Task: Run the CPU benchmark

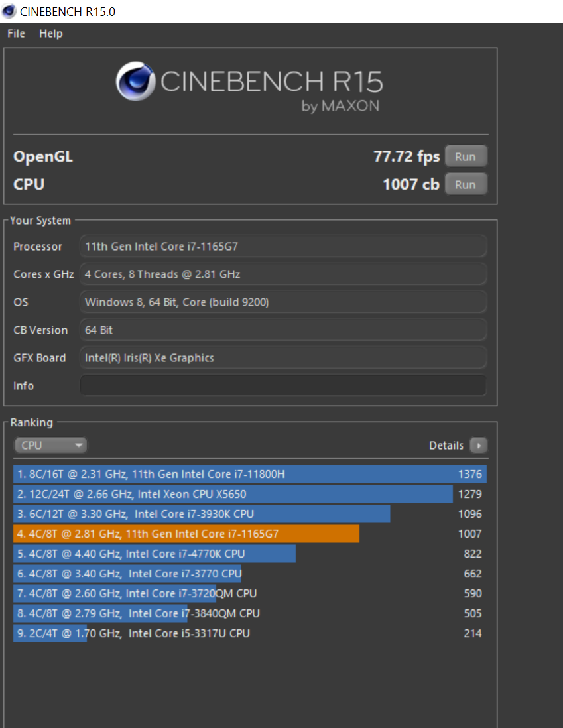Action: [x=466, y=184]
